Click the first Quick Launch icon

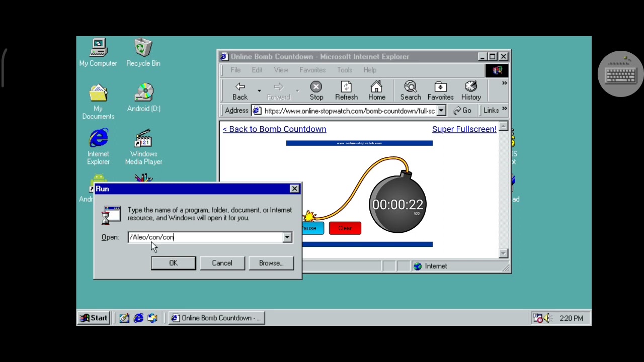click(124, 318)
